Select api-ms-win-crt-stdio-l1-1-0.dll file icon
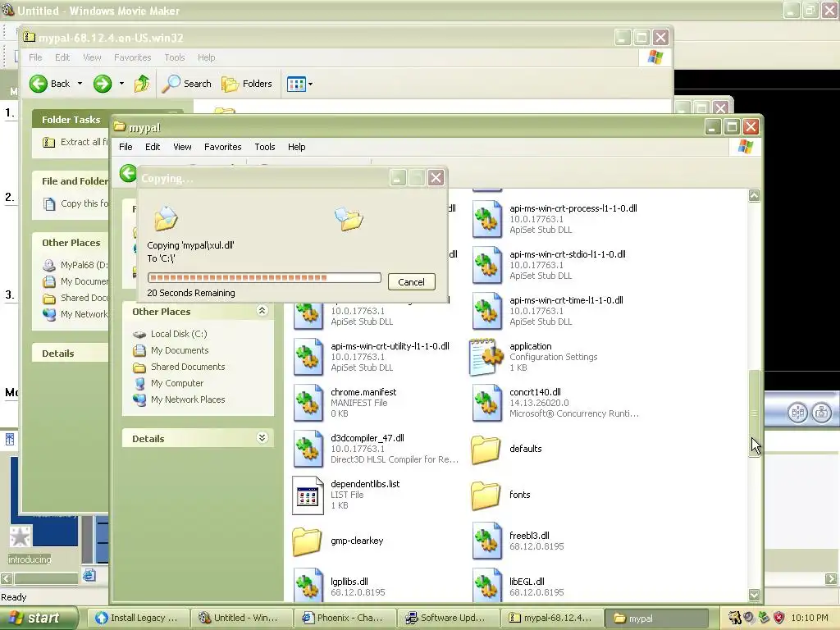The height and width of the screenshot is (630, 840). point(486,265)
